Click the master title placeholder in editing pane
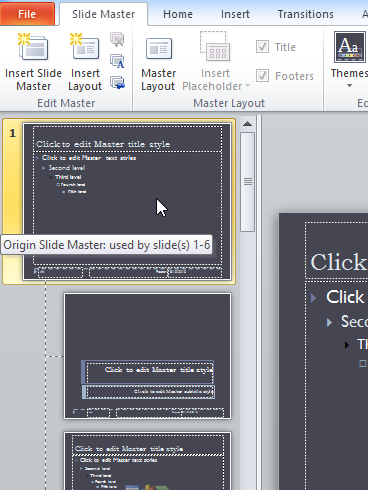Image resolution: width=368 pixels, height=490 pixels. pos(337,250)
